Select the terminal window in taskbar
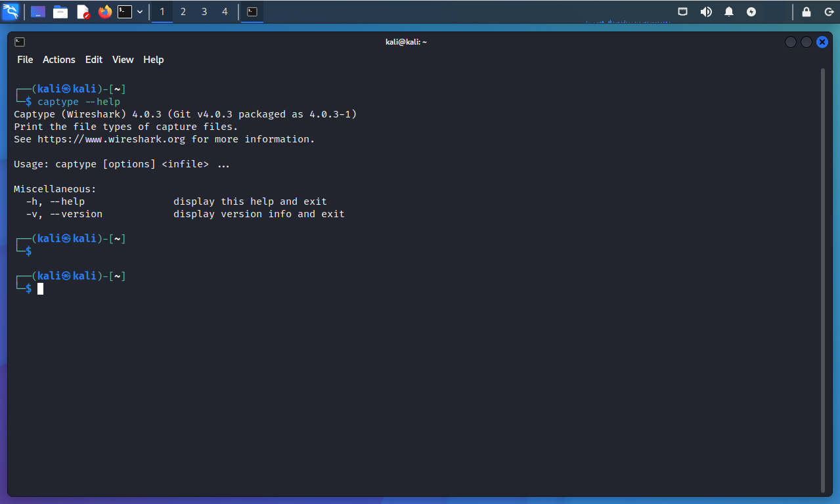840x504 pixels. click(252, 12)
